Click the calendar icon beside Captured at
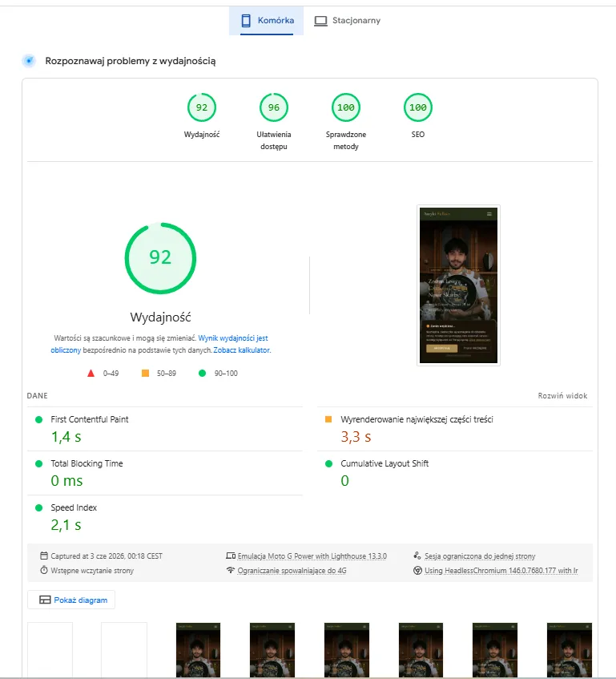The width and height of the screenshot is (616, 679). [44, 556]
